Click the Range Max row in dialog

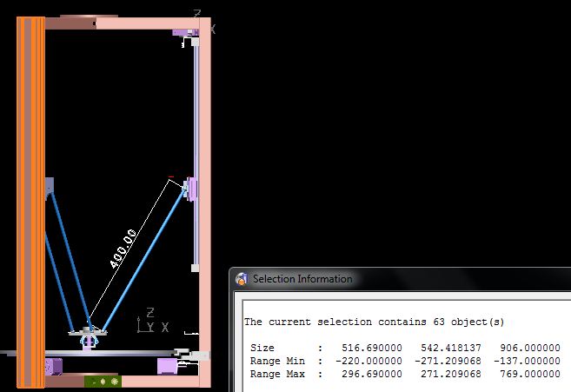[402, 372]
